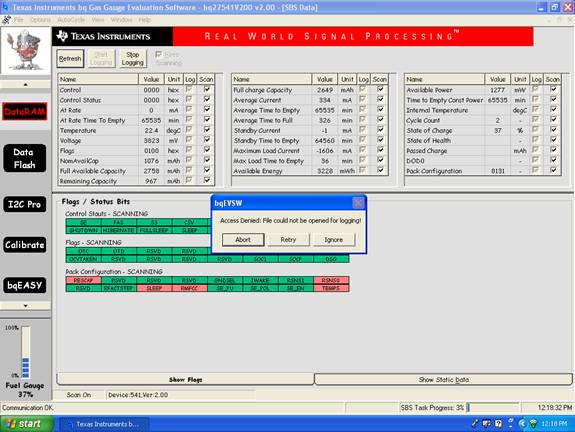Click Ignore in the bqEVSW dialog

click(334, 239)
